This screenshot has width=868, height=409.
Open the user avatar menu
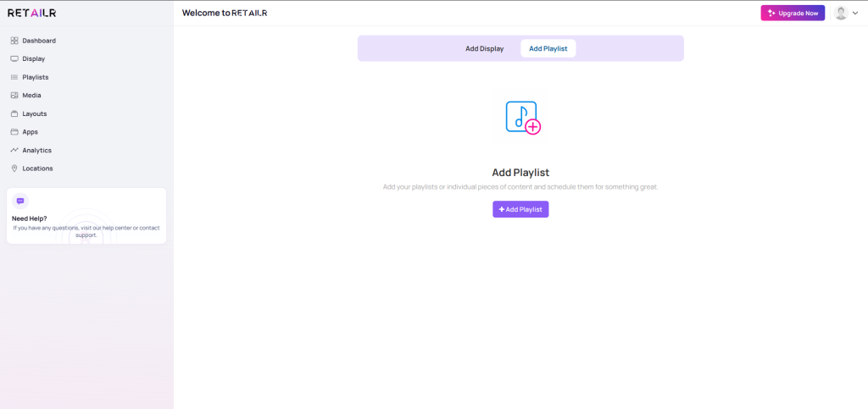841,13
